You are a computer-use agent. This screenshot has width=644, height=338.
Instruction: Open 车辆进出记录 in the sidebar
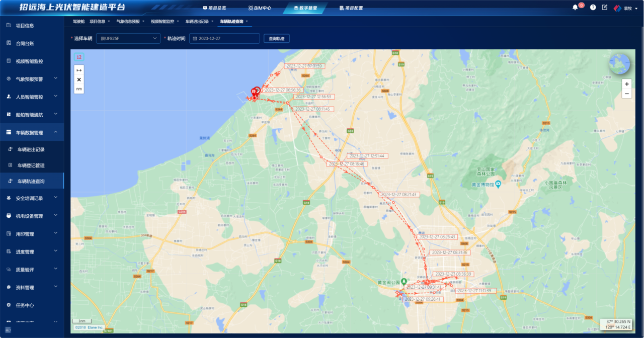tap(31, 150)
